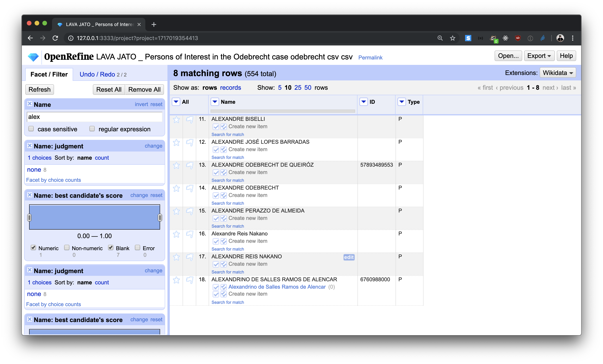603x364 pixels.
Task: Open the user profile avatar
Action: click(560, 38)
